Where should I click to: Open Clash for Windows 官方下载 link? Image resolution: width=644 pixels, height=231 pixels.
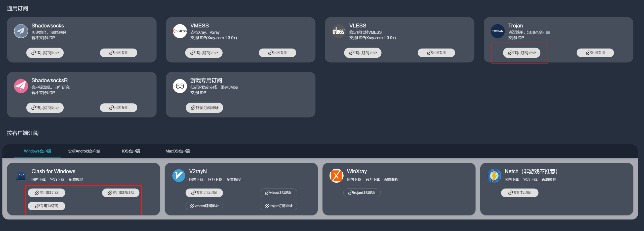tap(57, 180)
